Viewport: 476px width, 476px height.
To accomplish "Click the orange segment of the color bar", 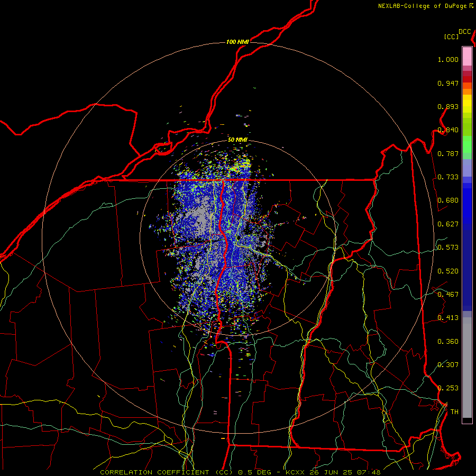I will click(467, 91).
